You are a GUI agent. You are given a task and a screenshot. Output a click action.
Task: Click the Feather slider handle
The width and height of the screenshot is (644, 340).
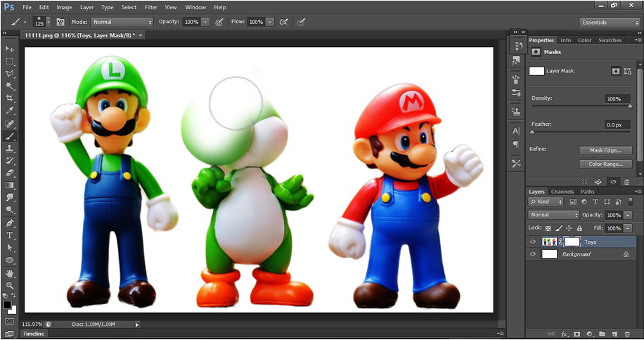(533, 132)
